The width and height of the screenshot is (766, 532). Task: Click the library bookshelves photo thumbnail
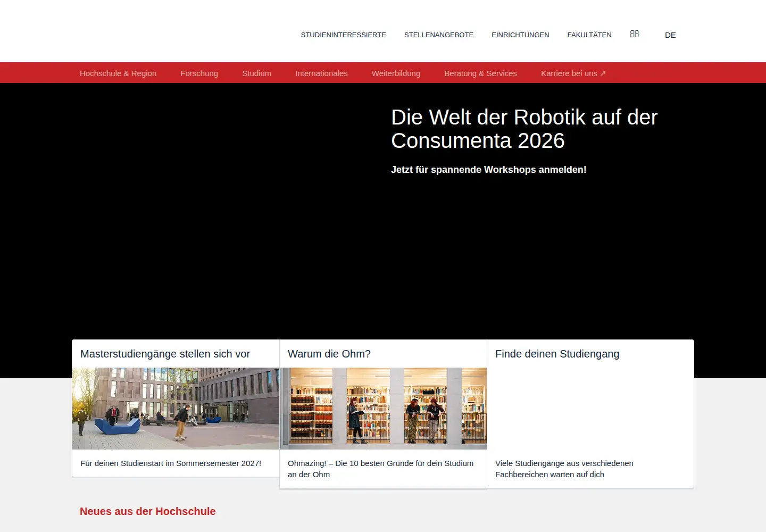[x=383, y=409]
